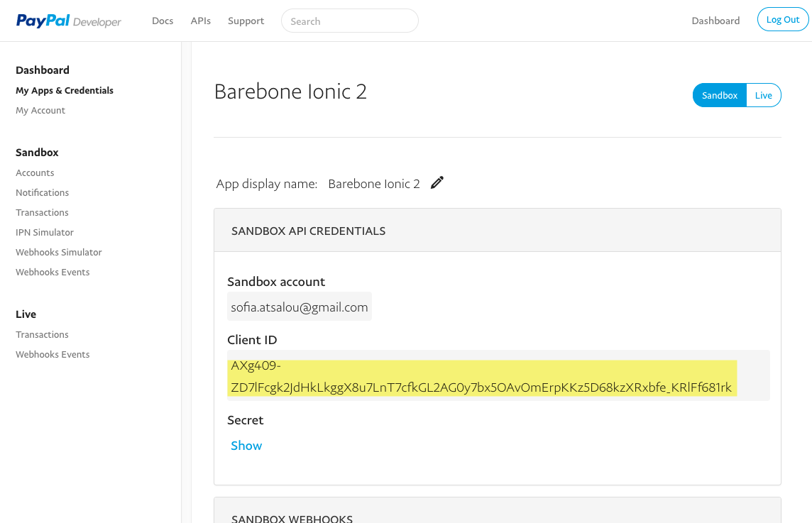
Task: Open Sandbox Notifications page
Action: [42, 192]
